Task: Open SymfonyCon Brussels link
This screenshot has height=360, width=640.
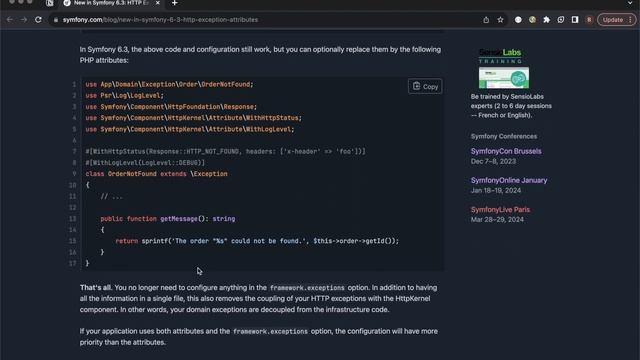Action: pyautogui.click(x=506, y=151)
